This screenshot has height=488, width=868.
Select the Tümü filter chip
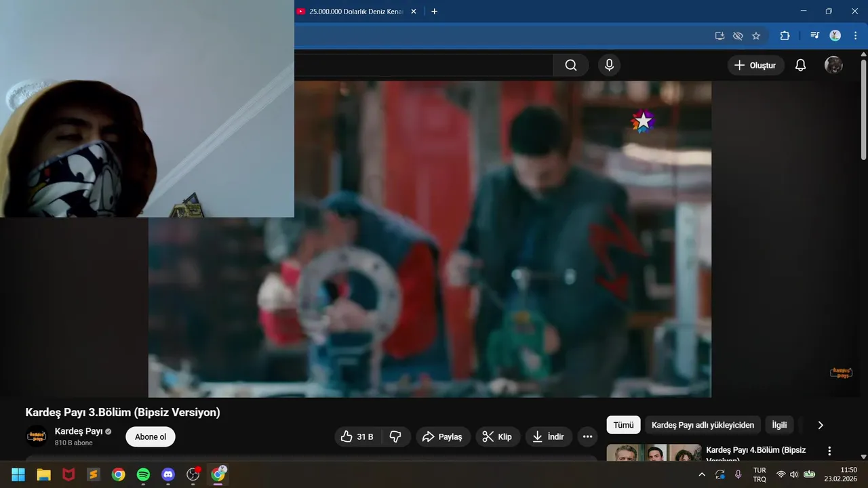point(623,425)
